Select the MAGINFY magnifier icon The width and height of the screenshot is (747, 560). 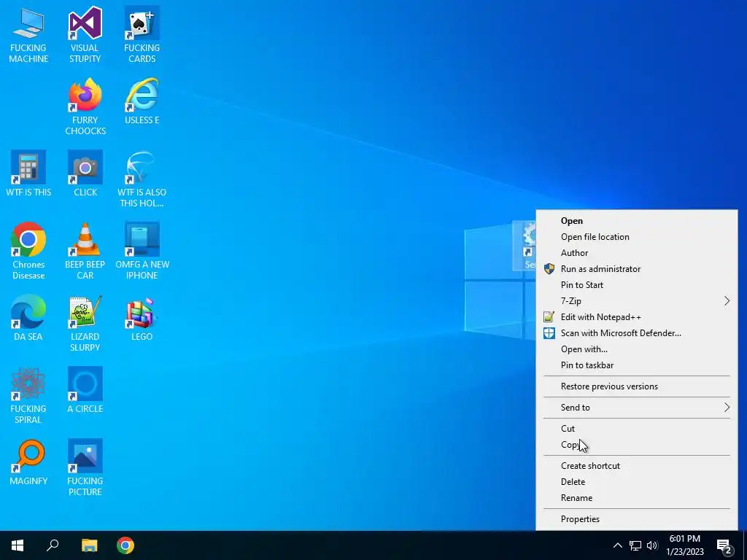pos(28,462)
